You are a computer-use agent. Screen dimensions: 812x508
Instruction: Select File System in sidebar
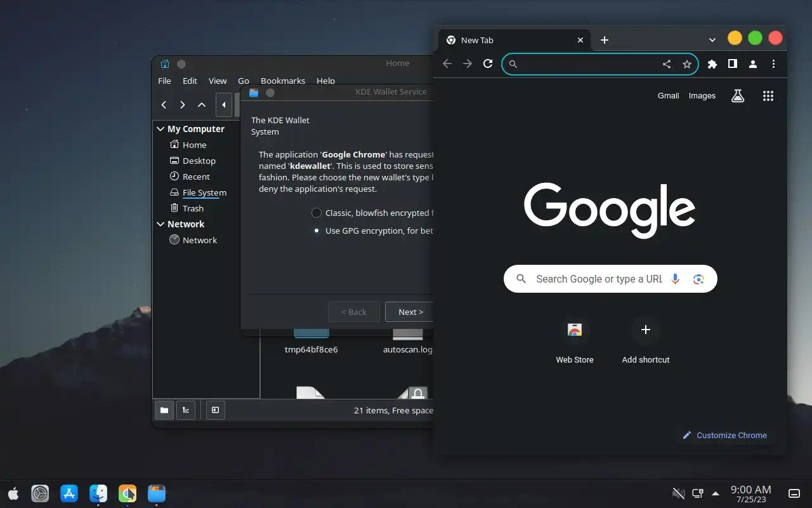point(204,192)
